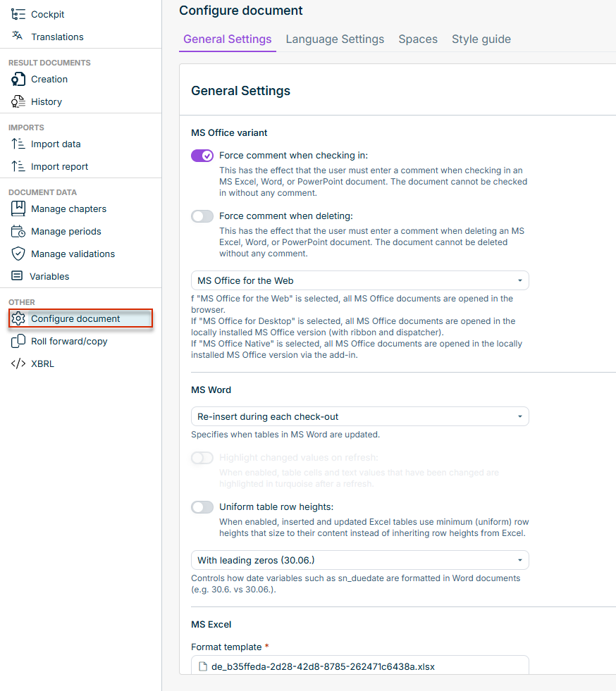This screenshot has width=616, height=691.
Task: Click the Creation icon under Result Documents
Action: pos(18,80)
